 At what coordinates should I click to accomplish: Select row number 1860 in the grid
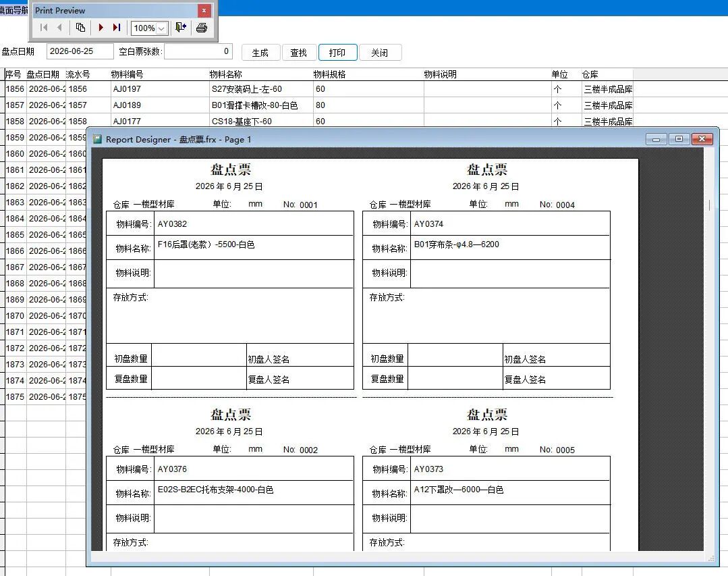(x=15, y=154)
